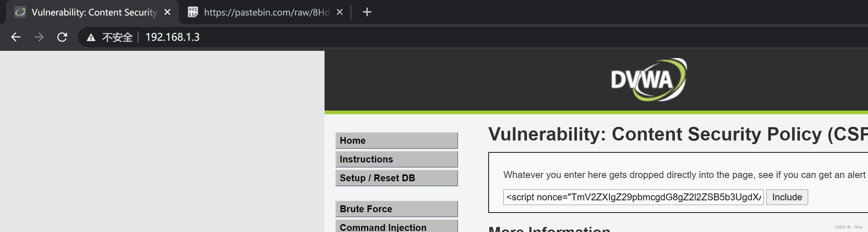The width and height of the screenshot is (868, 232).
Task: Click the Include button
Action: (787, 197)
